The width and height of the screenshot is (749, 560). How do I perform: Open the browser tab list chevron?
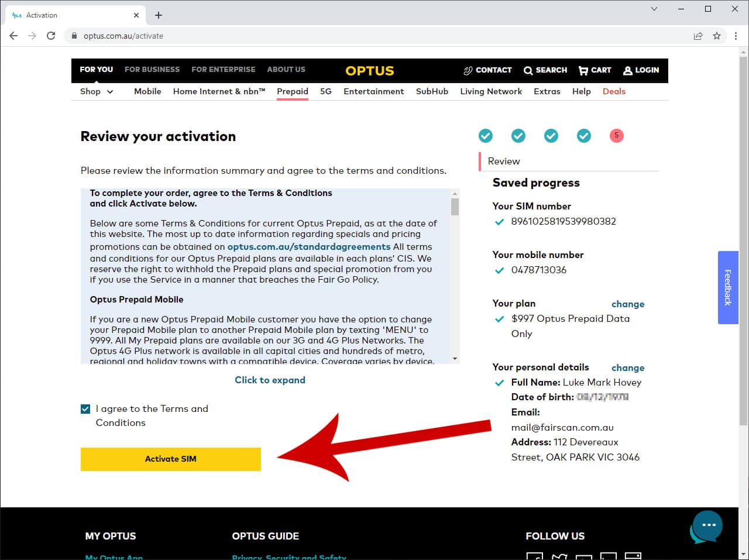point(654,9)
